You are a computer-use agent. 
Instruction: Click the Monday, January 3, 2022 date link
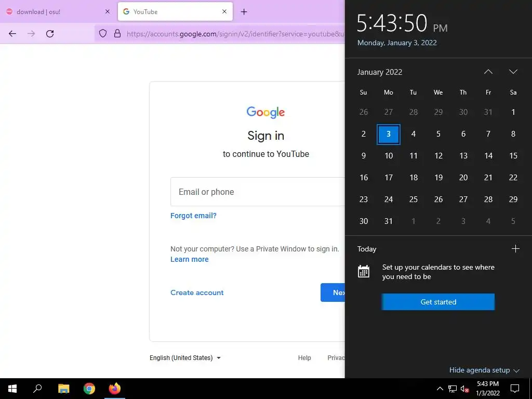[397, 43]
